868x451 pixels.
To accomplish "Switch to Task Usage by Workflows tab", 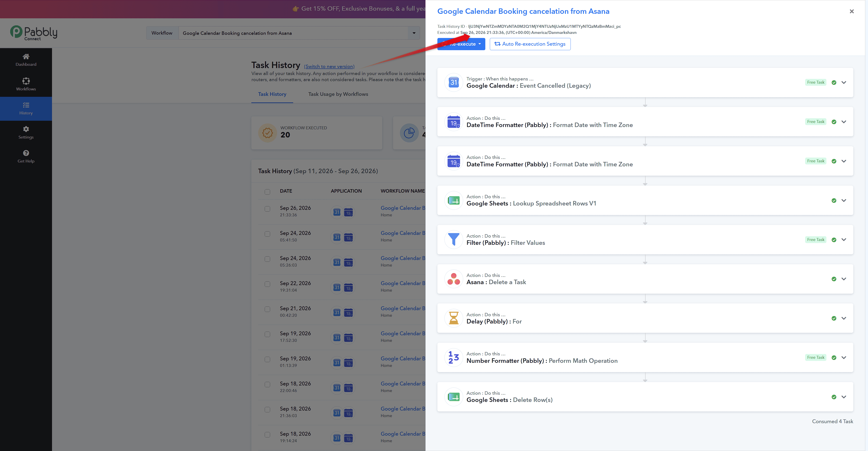I will pos(338,94).
